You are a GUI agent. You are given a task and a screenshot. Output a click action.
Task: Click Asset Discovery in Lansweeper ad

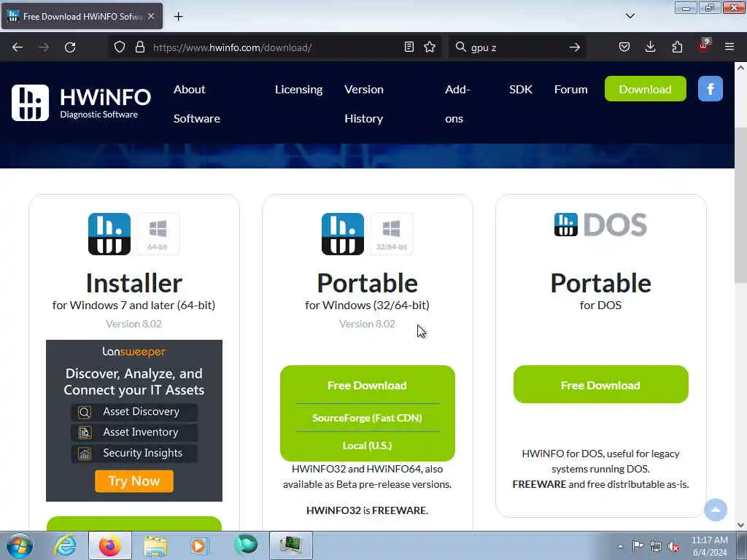point(134,412)
